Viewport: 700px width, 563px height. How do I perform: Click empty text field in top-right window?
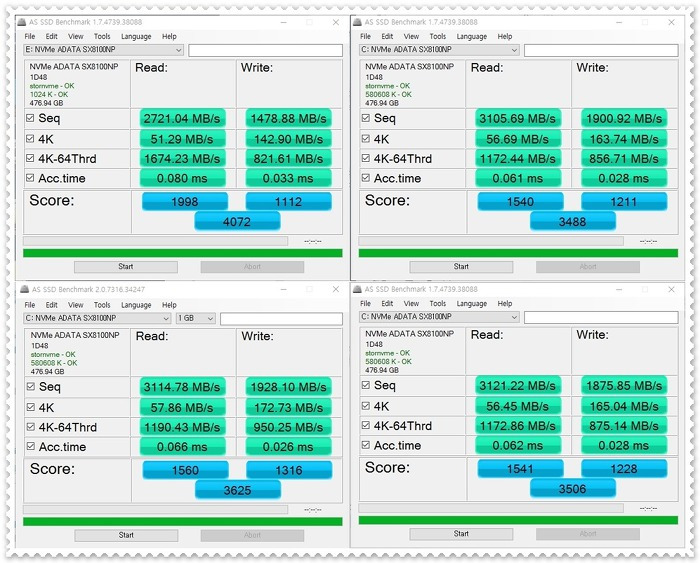point(601,50)
